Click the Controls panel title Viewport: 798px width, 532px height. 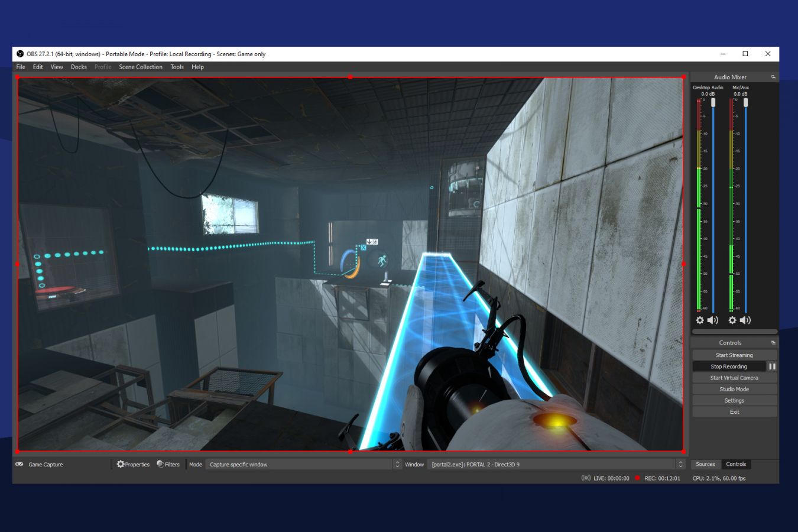730,343
